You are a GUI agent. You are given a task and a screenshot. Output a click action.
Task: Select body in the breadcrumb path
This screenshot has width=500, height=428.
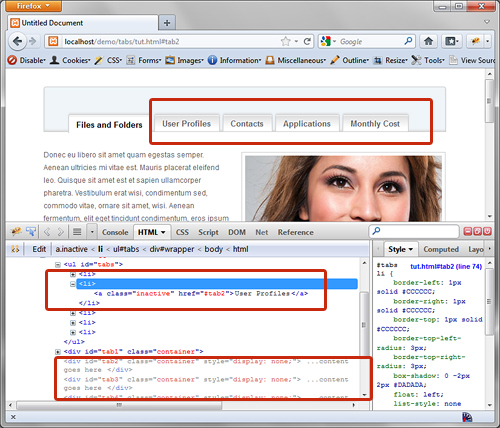pos(213,249)
